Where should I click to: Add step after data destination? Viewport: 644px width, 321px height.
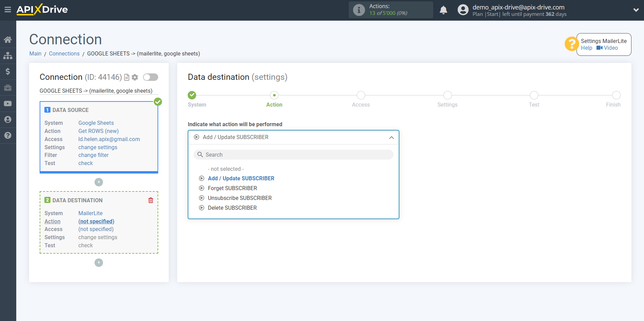[99, 262]
